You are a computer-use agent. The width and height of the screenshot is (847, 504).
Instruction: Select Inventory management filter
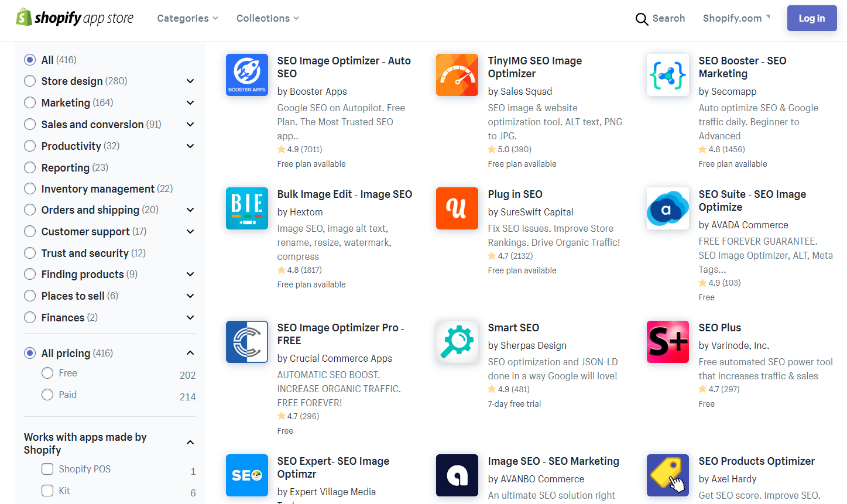(30, 188)
